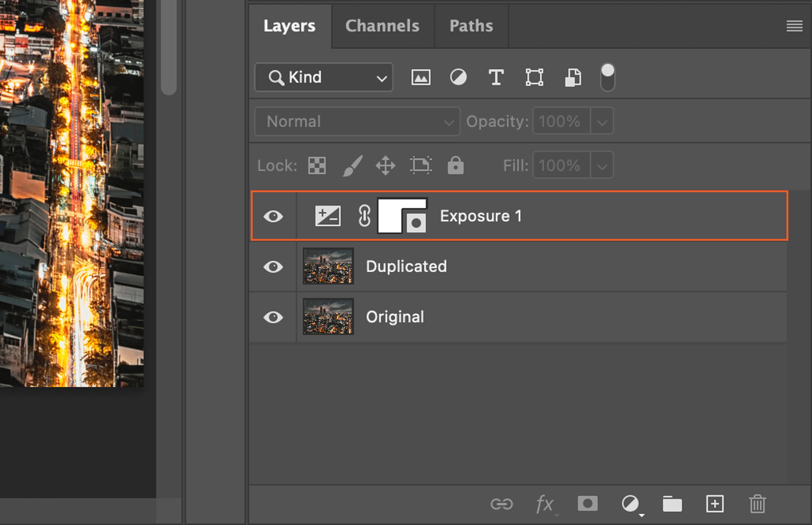Click the lock all padlock icon
The image size is (812, 525).
click(x=456, y=166)
